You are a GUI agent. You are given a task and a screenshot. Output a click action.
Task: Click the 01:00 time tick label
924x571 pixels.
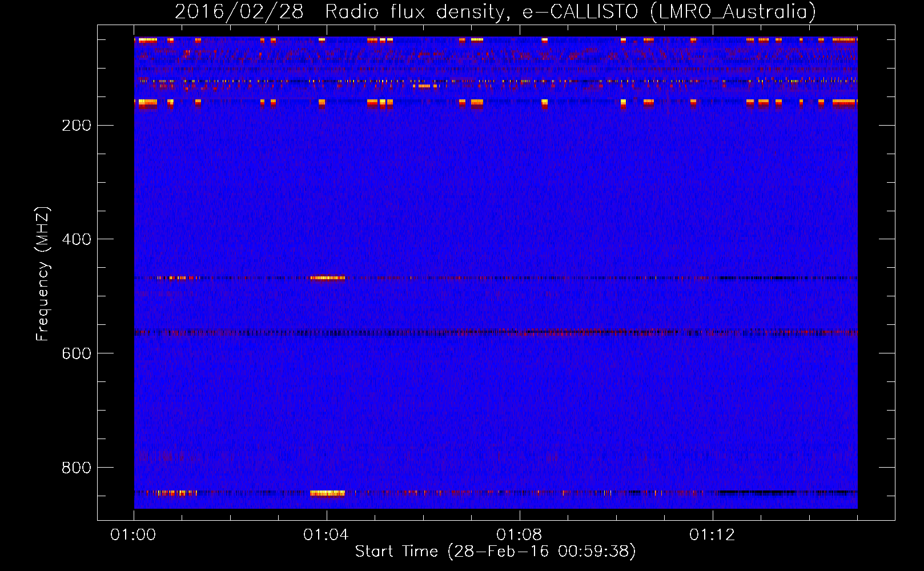133,535
